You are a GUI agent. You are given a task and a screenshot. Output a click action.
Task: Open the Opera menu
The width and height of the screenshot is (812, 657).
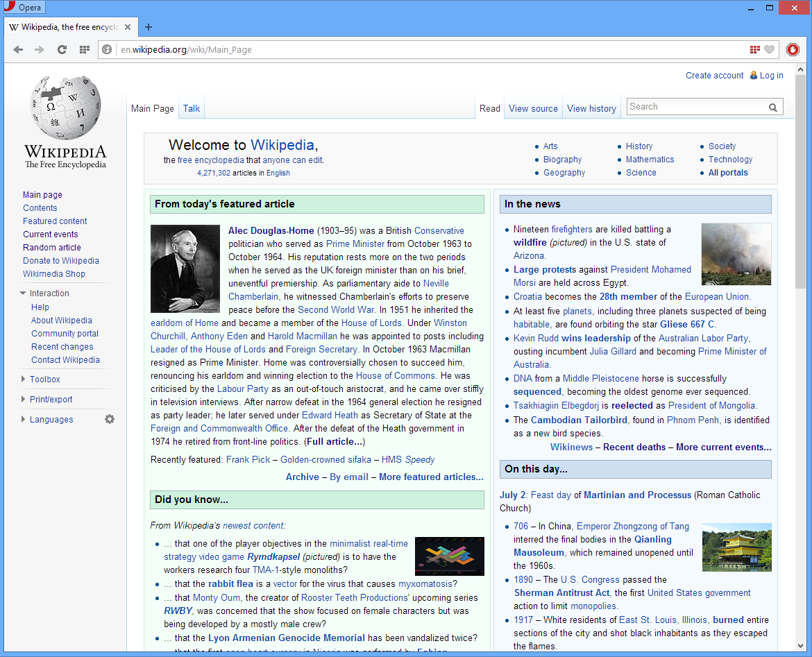click(x=23, y=7)
